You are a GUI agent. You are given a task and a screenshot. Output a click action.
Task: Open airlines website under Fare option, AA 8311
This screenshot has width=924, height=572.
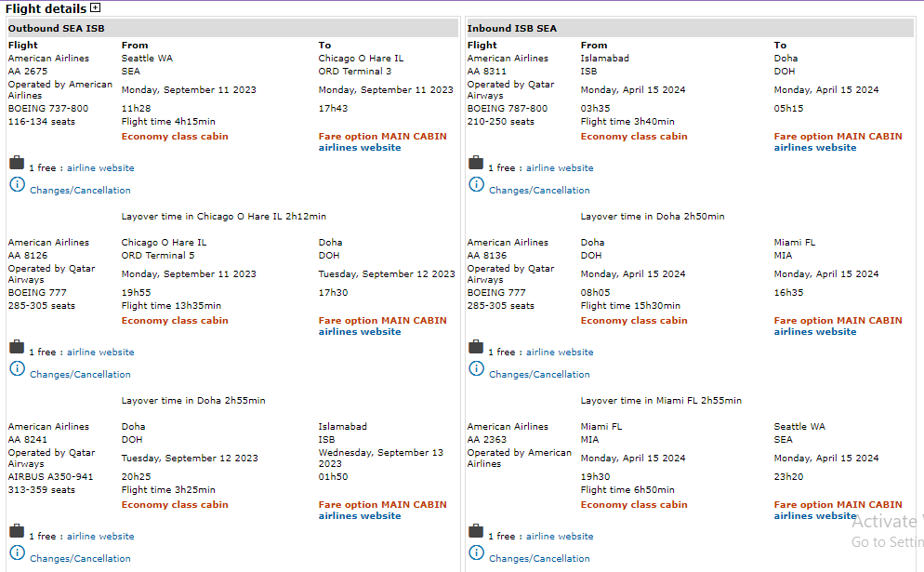click(x=815, y=148)
